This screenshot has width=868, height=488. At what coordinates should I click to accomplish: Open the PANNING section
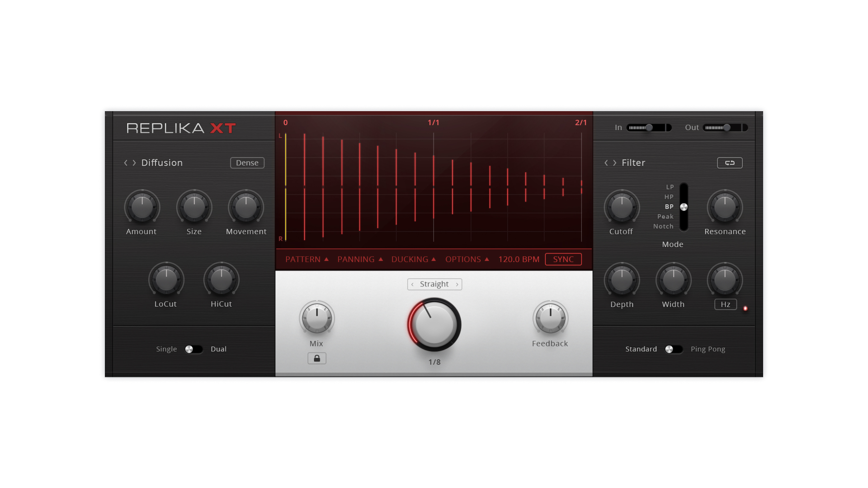[360, 259]
